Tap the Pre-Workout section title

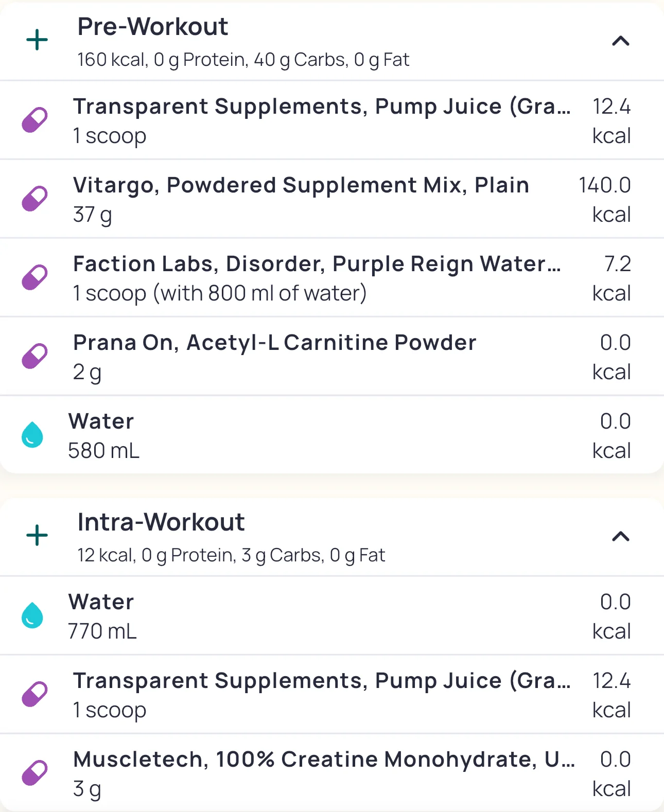[x=152, y=27]
